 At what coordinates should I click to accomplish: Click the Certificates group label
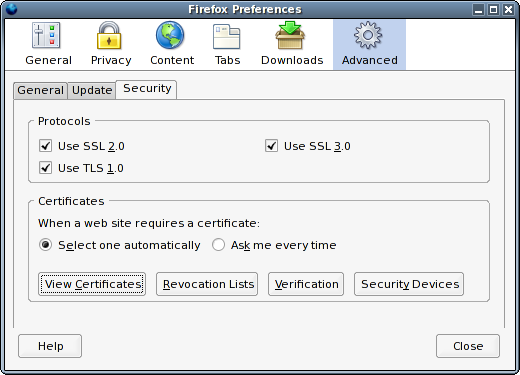point(71,201)
